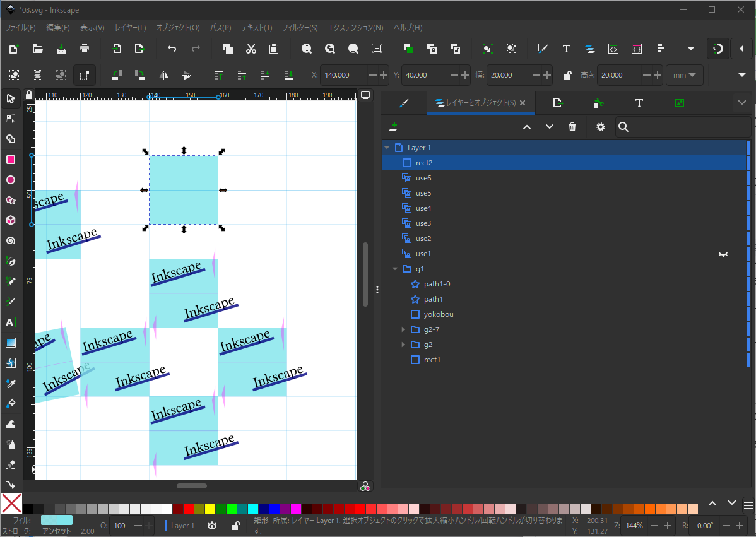
Task: Toggle current layer visibility eye in status bar
Action: pos(212,526)
